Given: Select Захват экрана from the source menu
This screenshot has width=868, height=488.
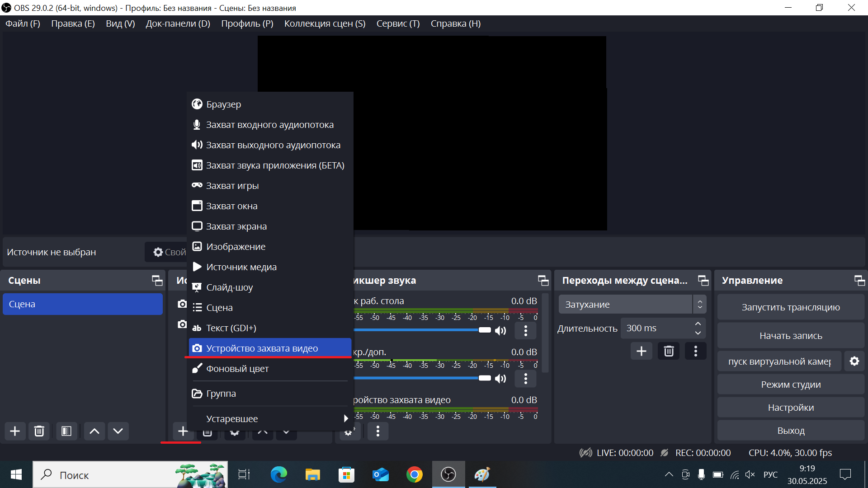Looking at the screenshot, I should click(x=236, y=226).
